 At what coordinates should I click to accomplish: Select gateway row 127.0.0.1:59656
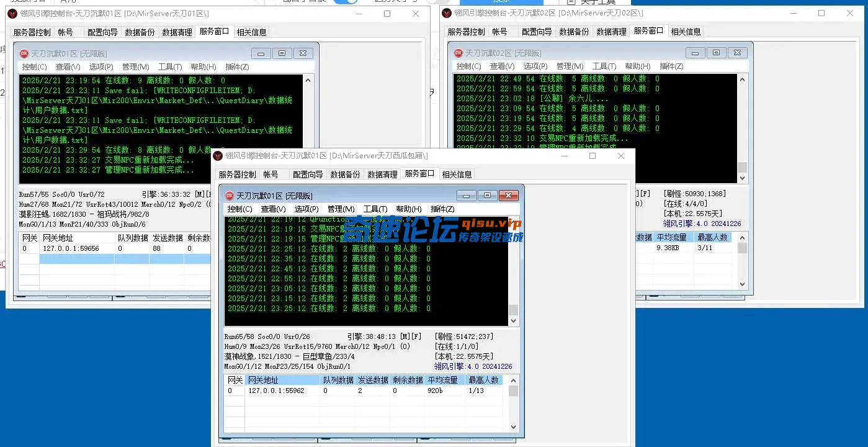click(115, 248)
